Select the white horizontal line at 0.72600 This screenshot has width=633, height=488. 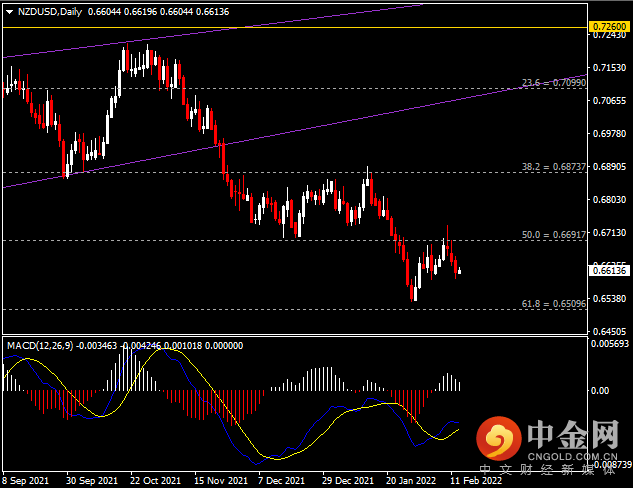pos(300,28)
